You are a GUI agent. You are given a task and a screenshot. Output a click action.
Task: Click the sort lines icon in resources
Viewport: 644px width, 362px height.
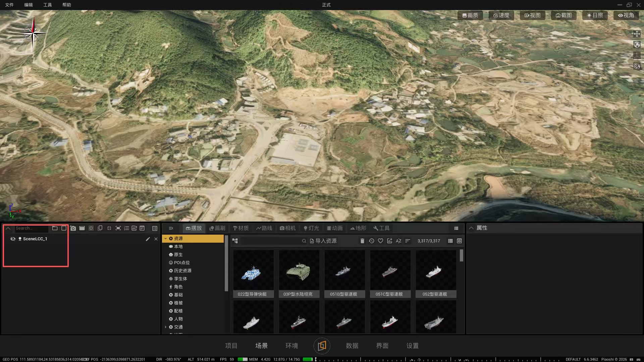408,241
